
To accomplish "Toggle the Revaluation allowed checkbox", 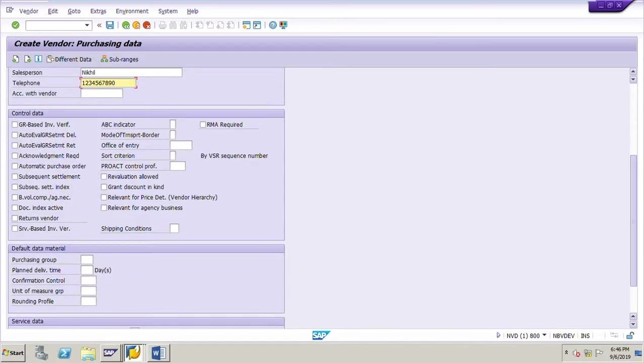I will point(104,176).
